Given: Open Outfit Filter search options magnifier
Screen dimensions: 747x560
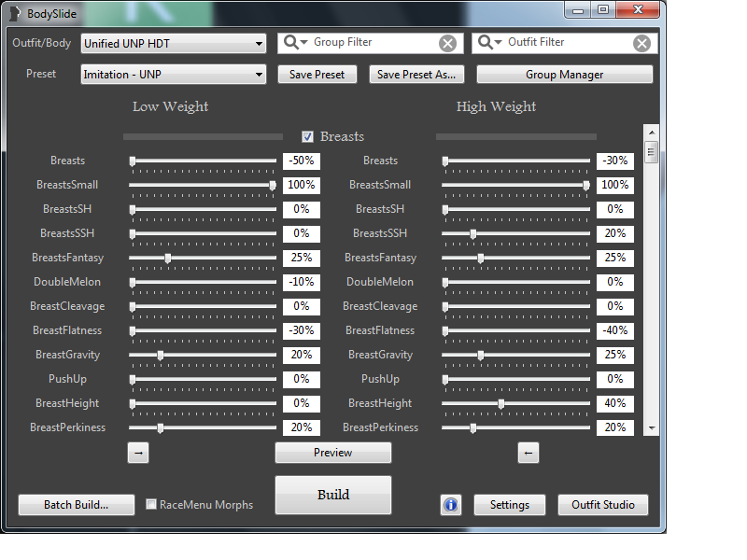Looking at the screenshot, I should [x=489, y=42].
